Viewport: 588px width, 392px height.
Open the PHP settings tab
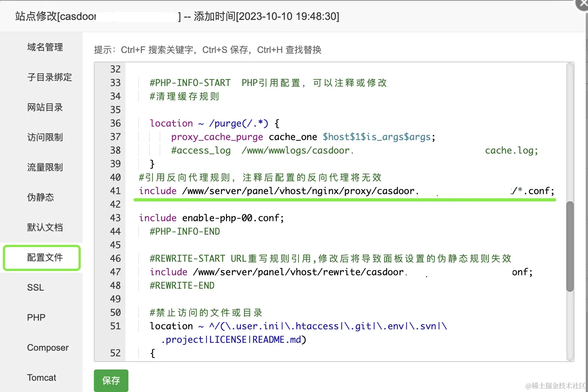click(x=36, y=318)
